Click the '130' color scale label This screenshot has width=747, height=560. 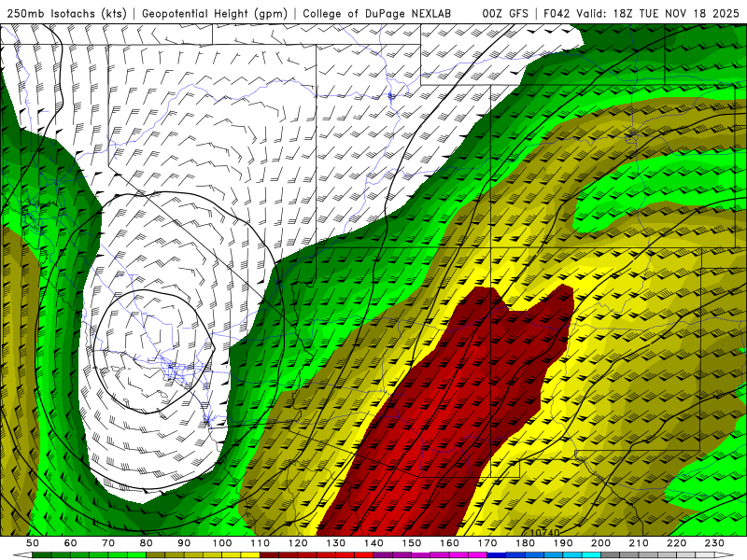336,543
